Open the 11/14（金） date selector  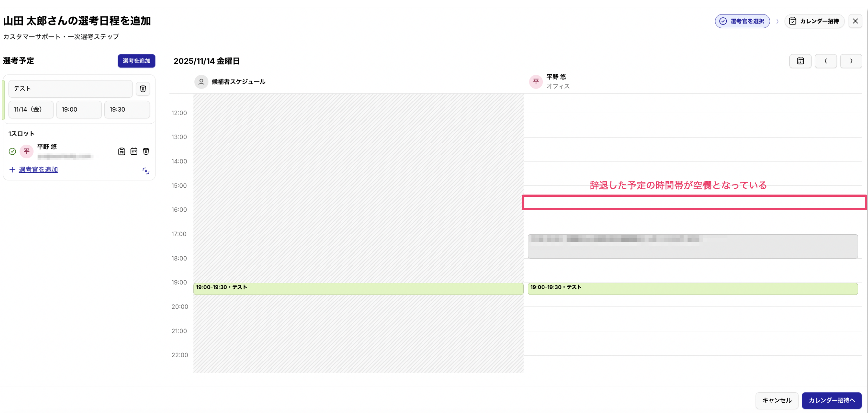coord(31,109)
